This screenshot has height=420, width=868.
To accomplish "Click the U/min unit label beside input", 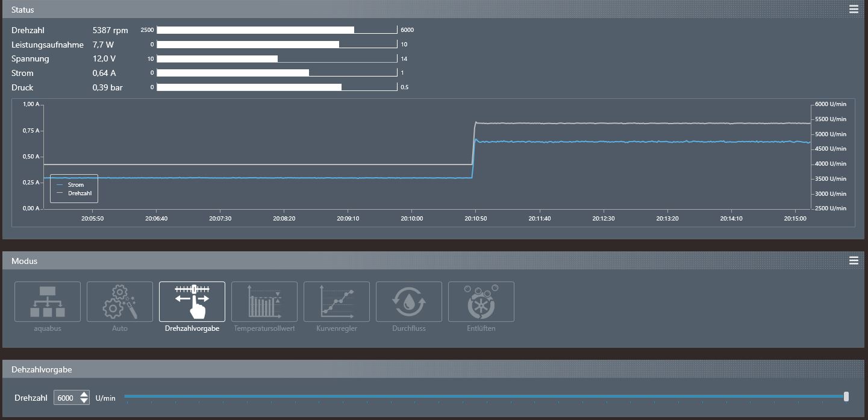I will click(x=105, y=398).
